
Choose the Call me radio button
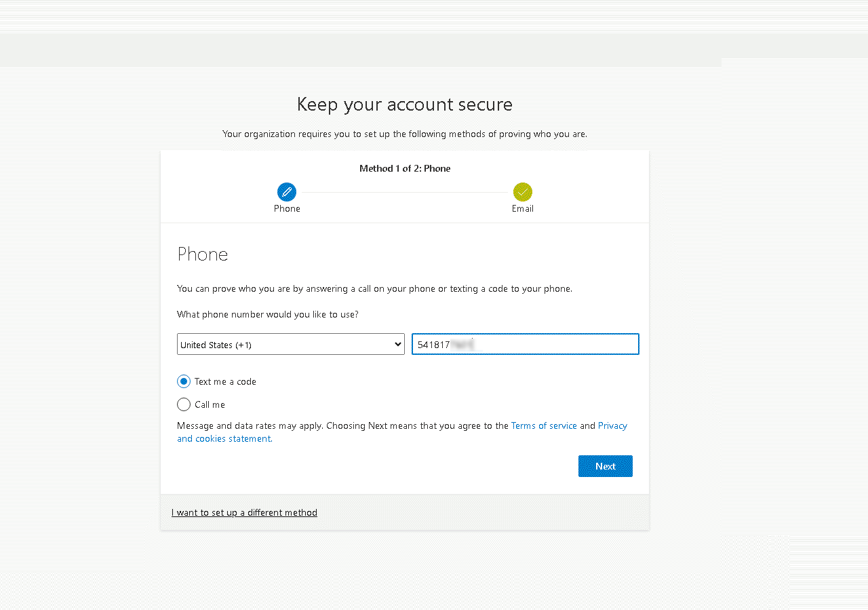coord(184,404)
